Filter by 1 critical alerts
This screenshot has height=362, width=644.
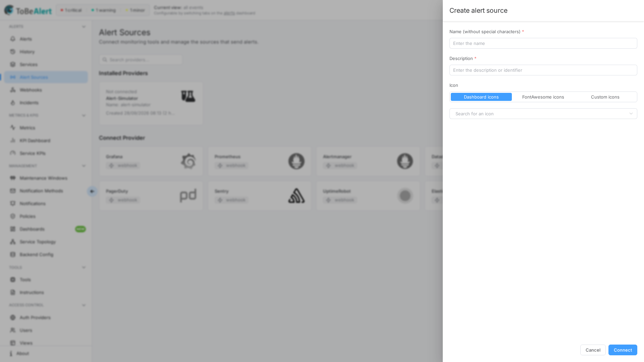71,10
